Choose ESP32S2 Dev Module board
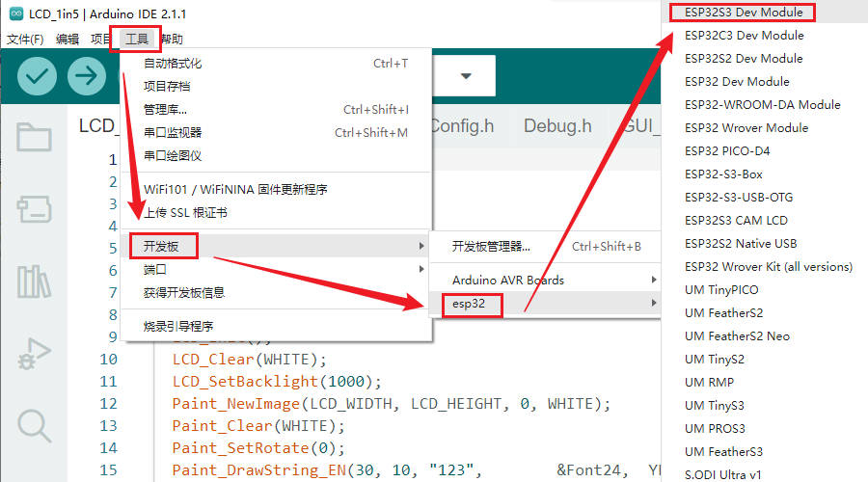This screenshot has width=868, height=482. pyautogui.click(x=765, y=59)
